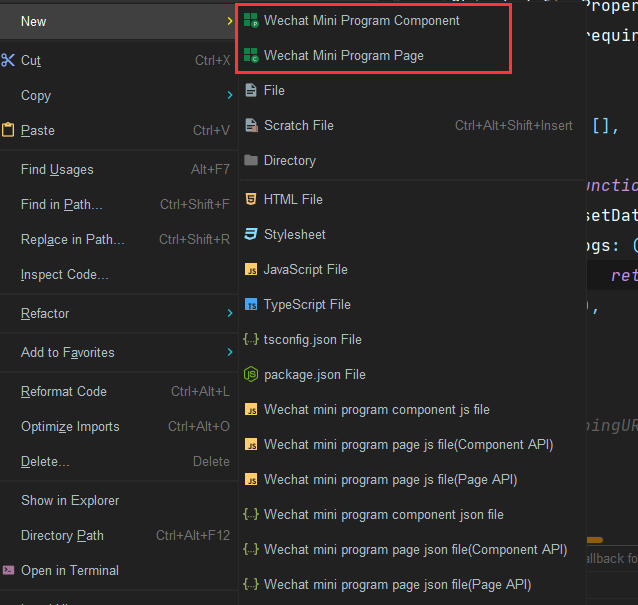Image resolution: width=638 pixels, height=605 pixels.
Task: Click the File document icon
Action: (251, 90)
